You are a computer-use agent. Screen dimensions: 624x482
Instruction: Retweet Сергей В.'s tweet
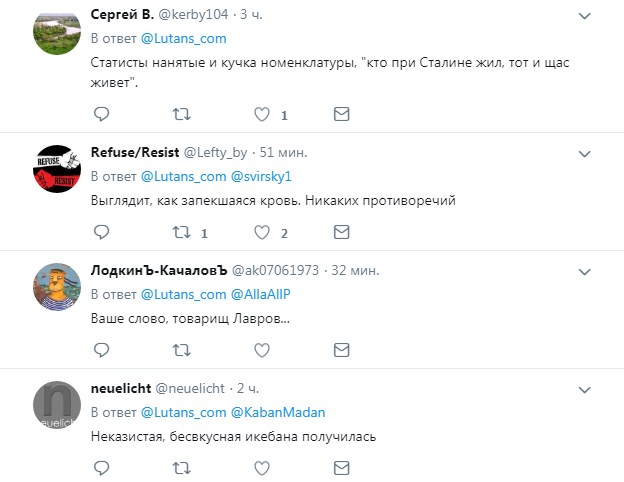coord(182,115)
